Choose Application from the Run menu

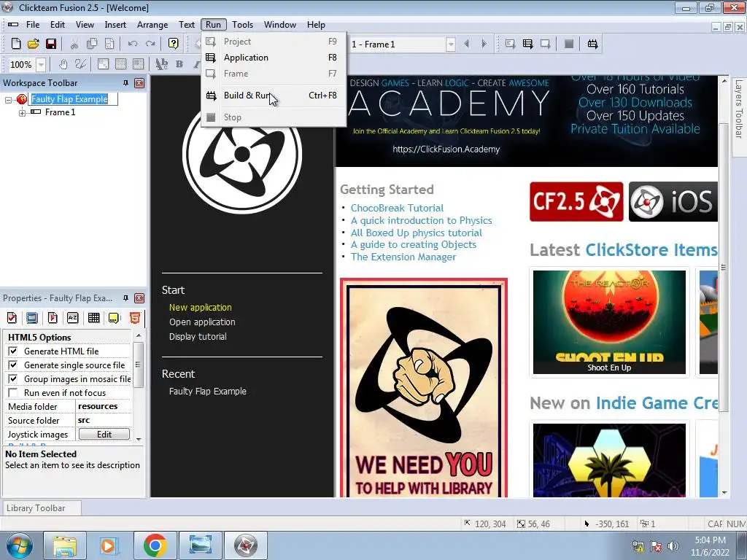click(x=274, y=58)
